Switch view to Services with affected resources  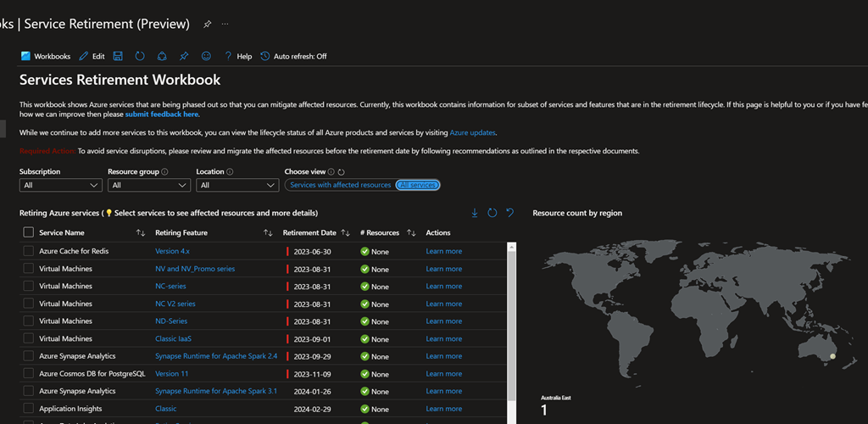click(x=340, y=185)
